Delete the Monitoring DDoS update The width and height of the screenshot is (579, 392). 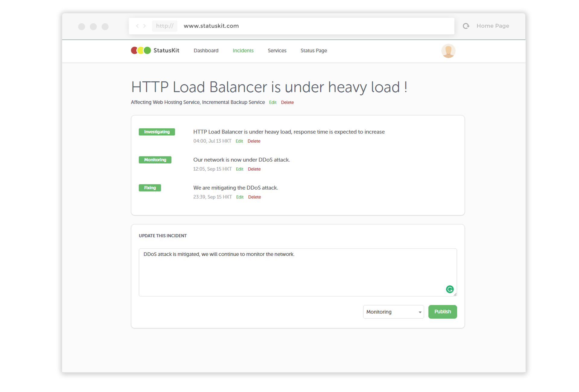(254, 169)
